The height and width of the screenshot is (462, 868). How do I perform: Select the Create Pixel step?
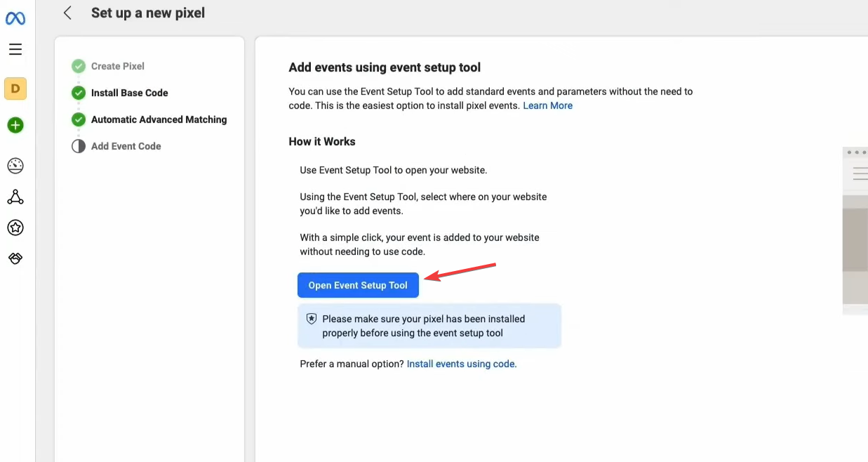pos(117,66)
